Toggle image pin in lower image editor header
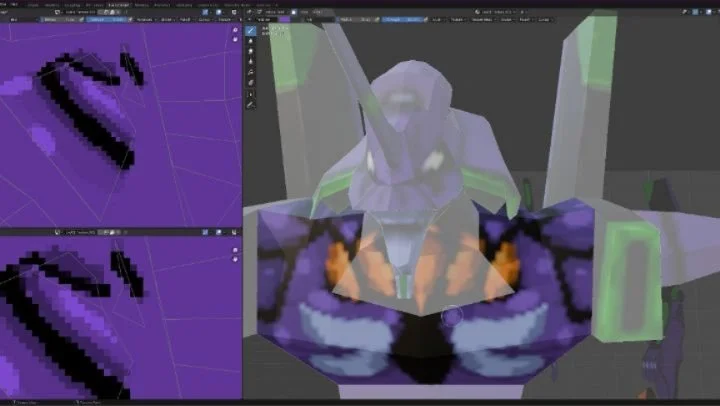Image resolution: width=720 pixels, height=406 pixels. tap(126, 232)
